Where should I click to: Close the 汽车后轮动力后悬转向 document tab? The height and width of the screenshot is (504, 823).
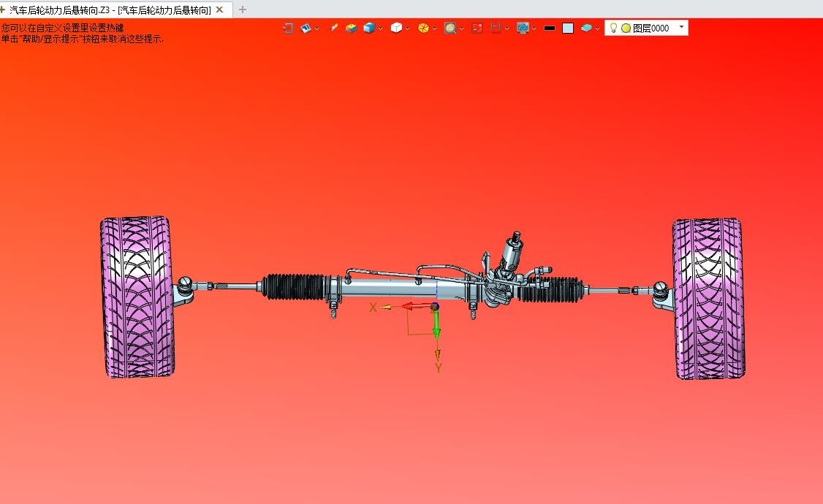(x=220, y=9)
